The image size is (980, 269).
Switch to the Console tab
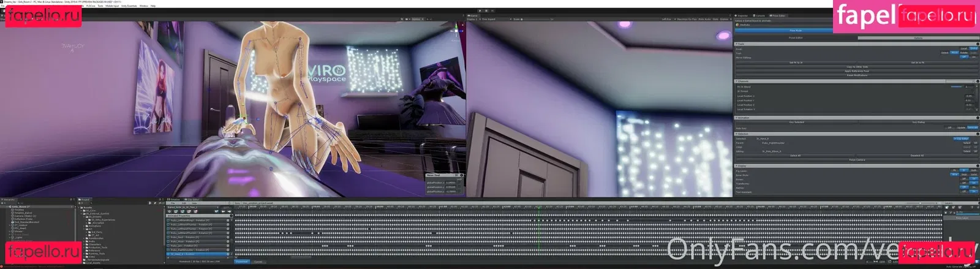[760, 16]
